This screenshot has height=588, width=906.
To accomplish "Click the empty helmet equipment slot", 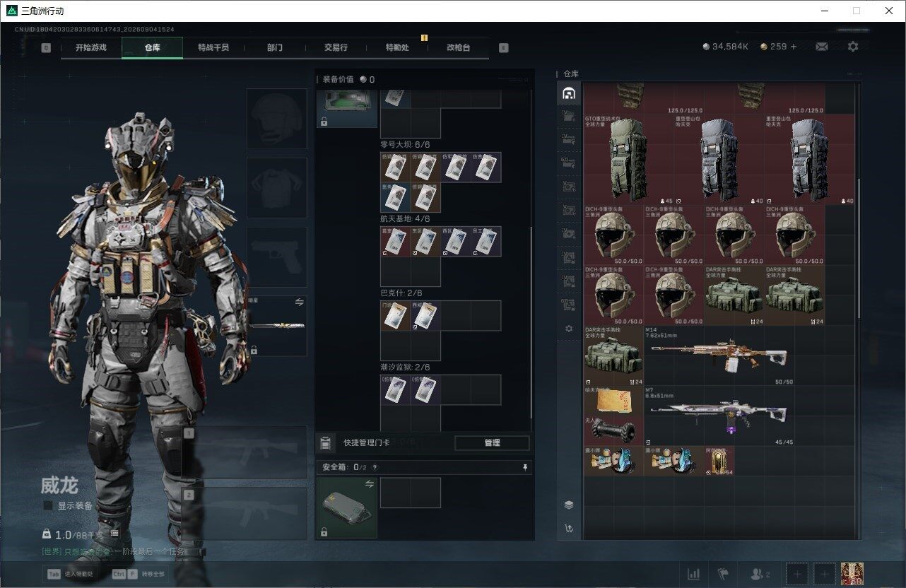I will (277, 119).
